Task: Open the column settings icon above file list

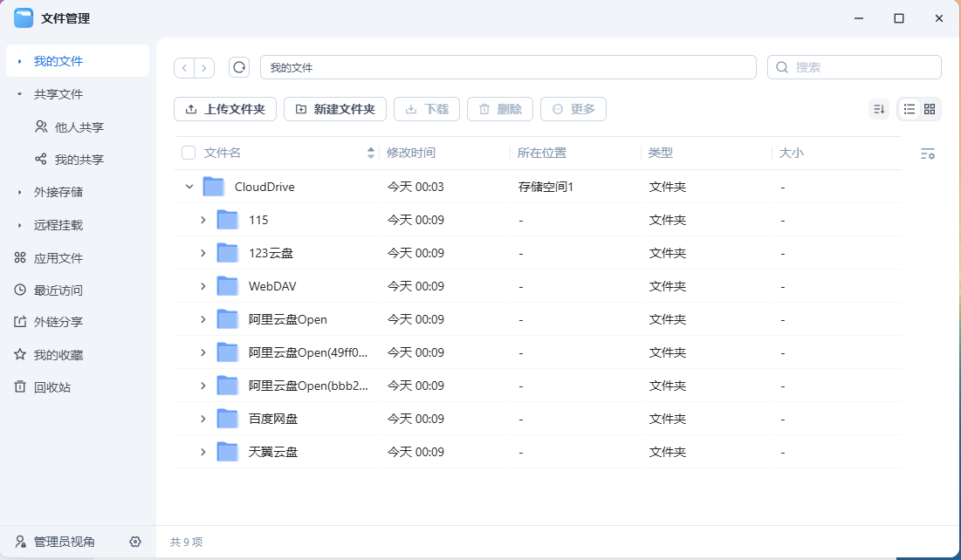Action: [x=927, y=152]
